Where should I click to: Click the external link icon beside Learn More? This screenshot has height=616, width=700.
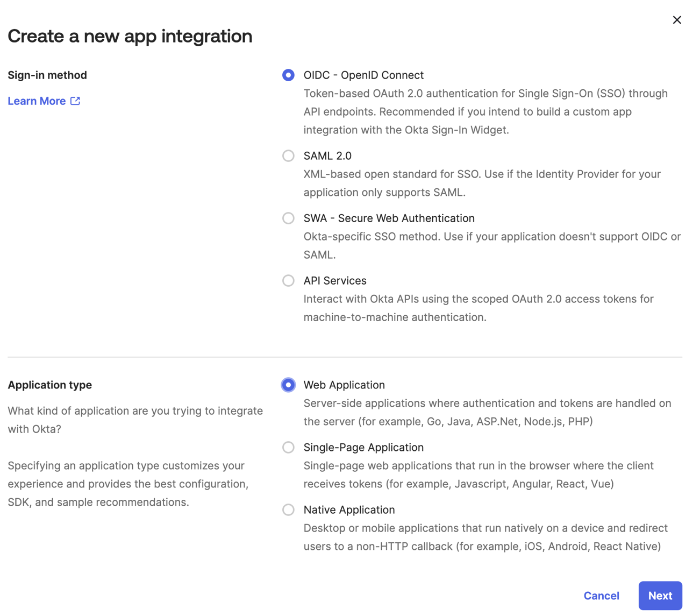[75, 101]
